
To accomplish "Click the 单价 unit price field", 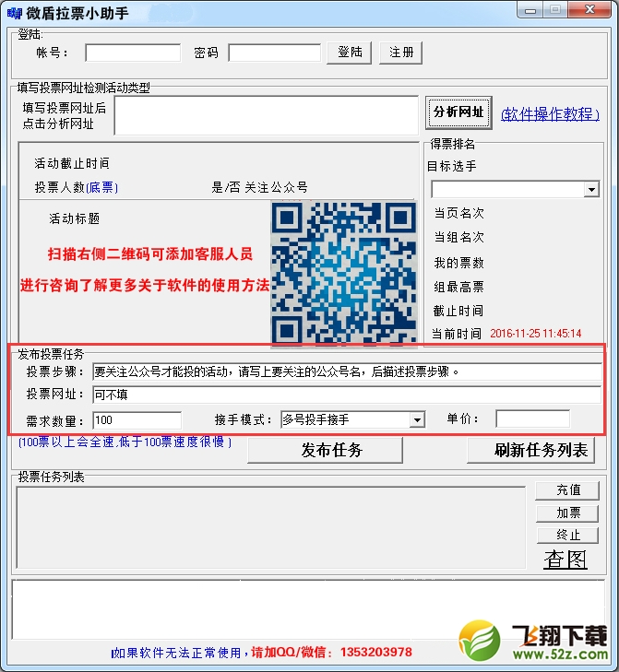I will 533,419.
